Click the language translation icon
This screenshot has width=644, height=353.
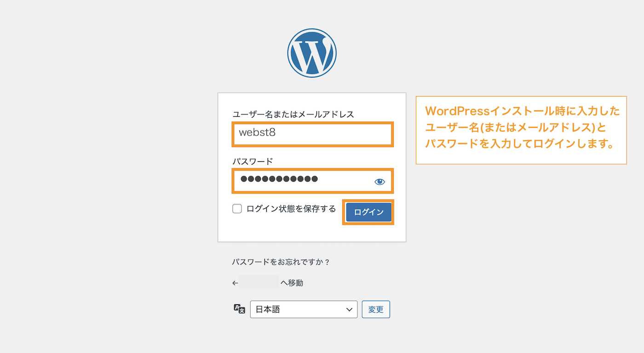coord(239,309)
